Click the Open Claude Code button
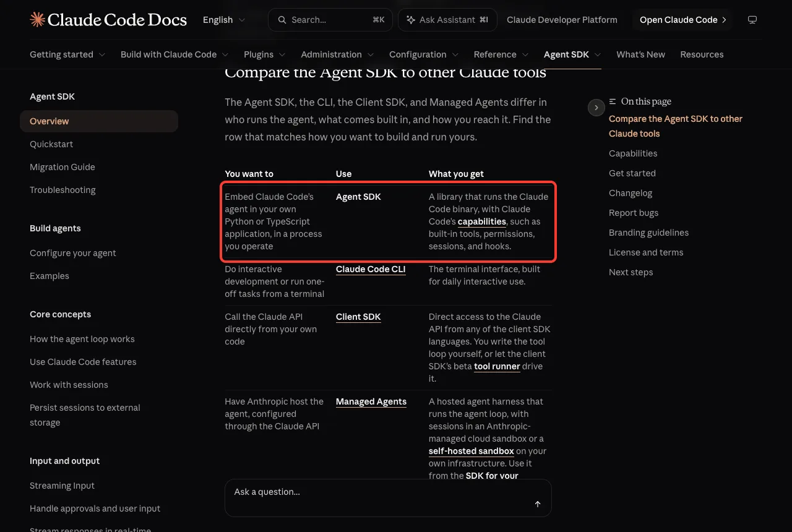 (682, 20)
